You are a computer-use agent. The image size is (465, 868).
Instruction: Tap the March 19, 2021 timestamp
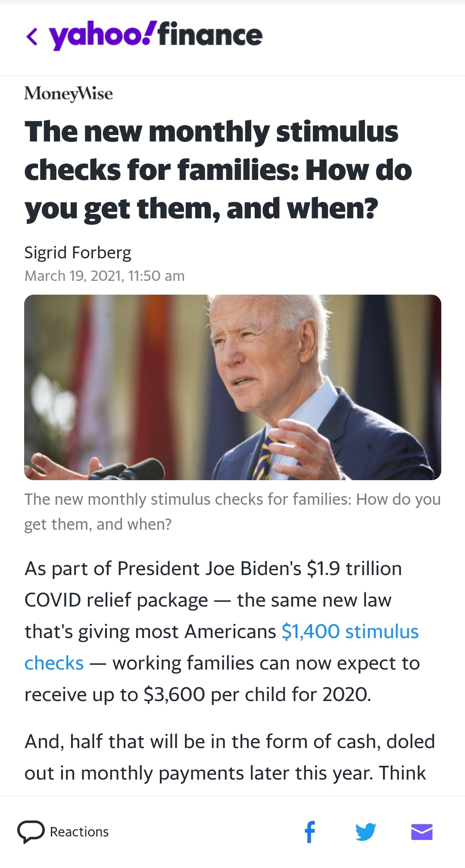pos(104,276)
